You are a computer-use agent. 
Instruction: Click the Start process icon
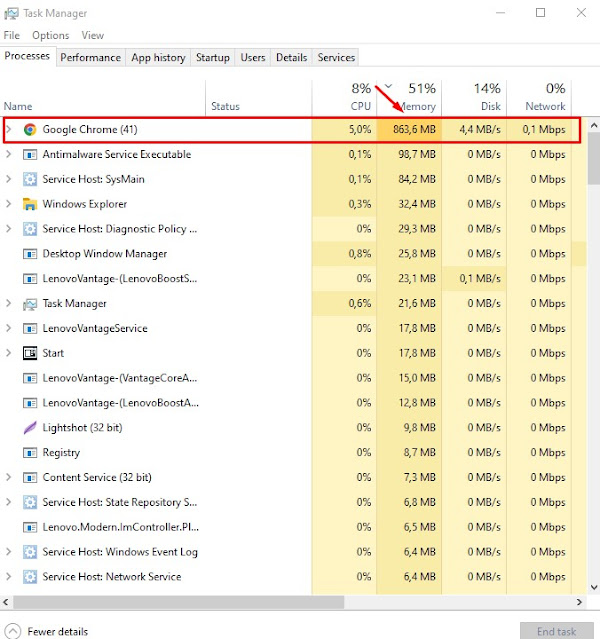(x=30, y=353)
